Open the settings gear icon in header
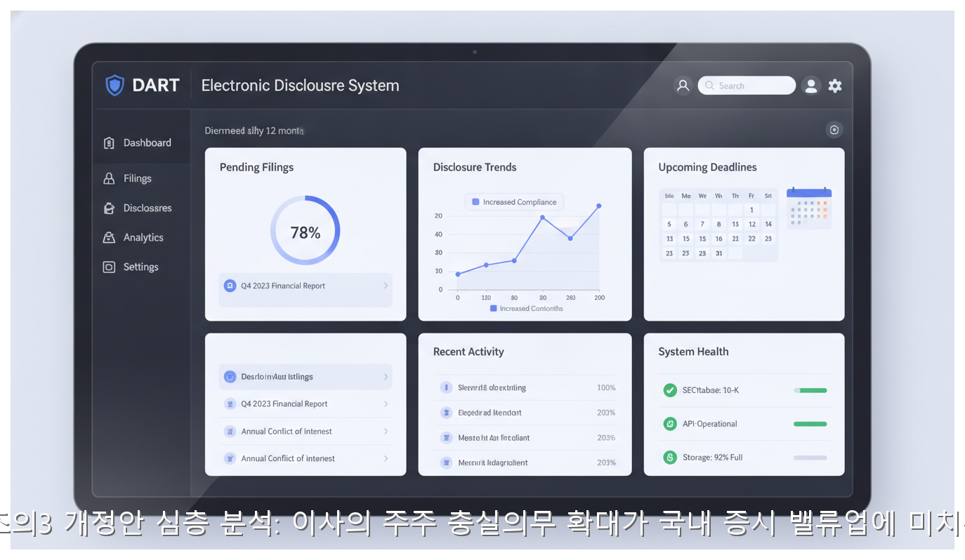The height and width of the screenshot is (560, 965). tap(834, 86)
